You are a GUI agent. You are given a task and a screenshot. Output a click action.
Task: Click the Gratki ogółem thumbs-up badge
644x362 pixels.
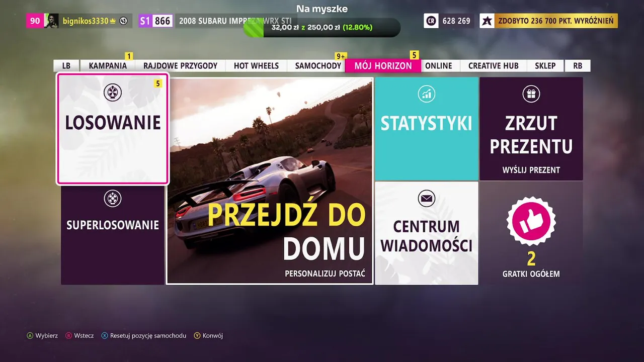click(531, 222)
